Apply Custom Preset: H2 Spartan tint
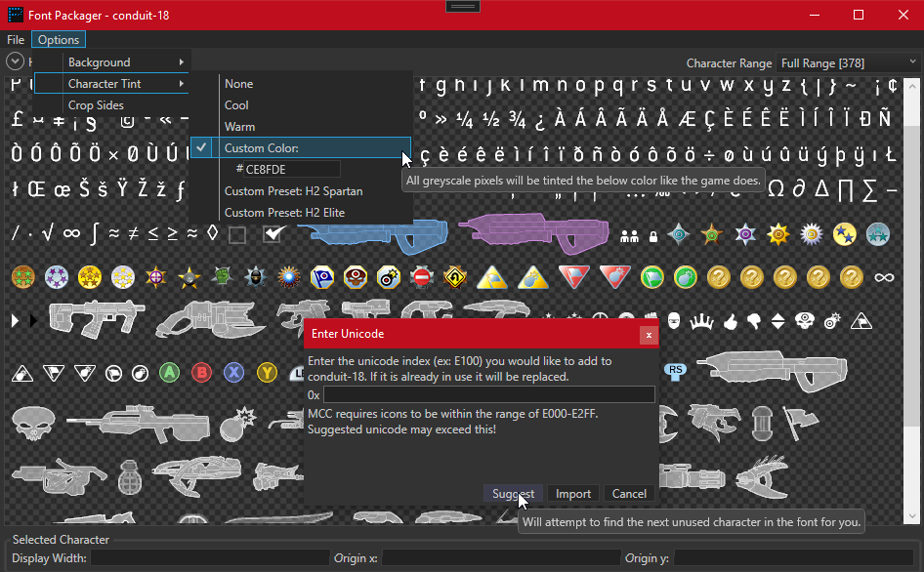 (301, 191)
